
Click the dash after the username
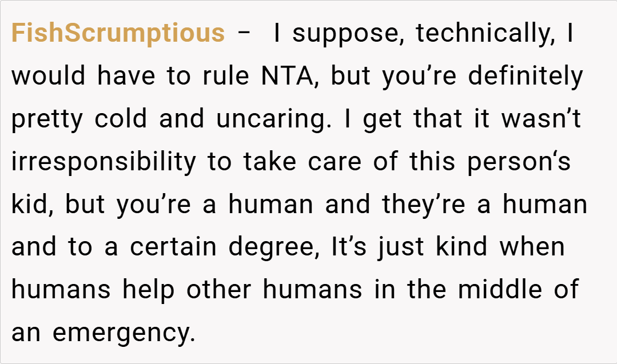[244, 34]
